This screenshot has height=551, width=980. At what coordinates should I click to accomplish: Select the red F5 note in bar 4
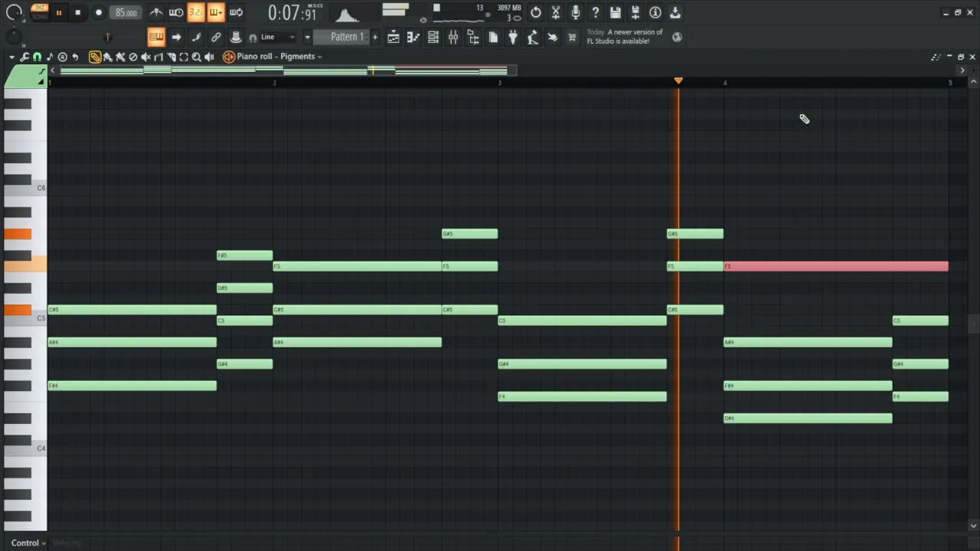pyautogui.click(x=836, y=266)
